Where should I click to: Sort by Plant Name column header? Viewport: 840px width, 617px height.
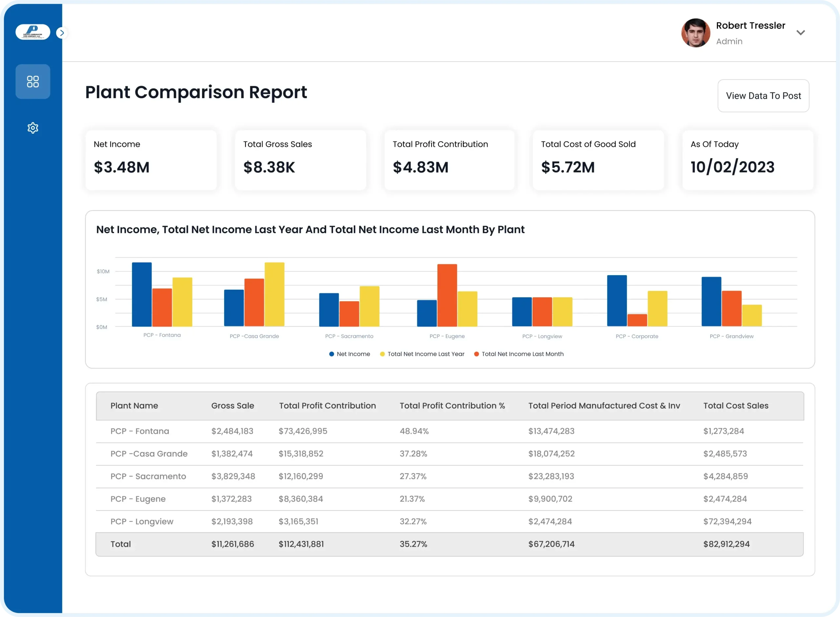(134, 406)
